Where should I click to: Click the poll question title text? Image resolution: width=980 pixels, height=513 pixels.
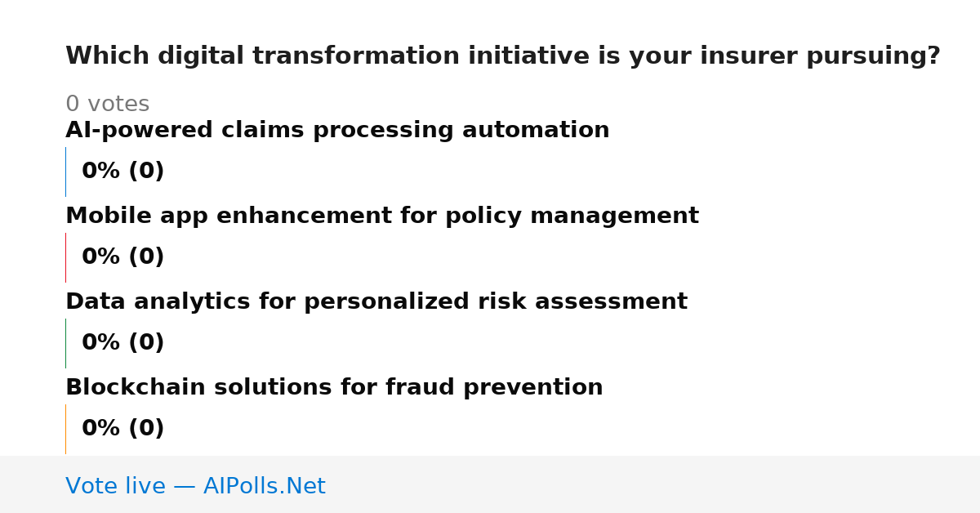pyautogui.click(x=503, y=56)
